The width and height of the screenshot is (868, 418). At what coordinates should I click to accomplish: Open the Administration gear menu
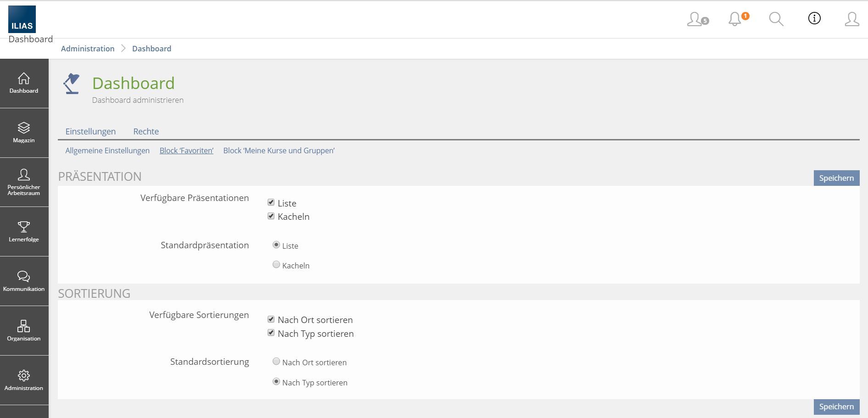(x=24, y=380)
